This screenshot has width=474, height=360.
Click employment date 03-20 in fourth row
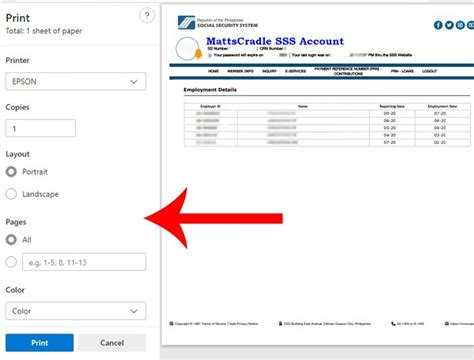point(440,135)
